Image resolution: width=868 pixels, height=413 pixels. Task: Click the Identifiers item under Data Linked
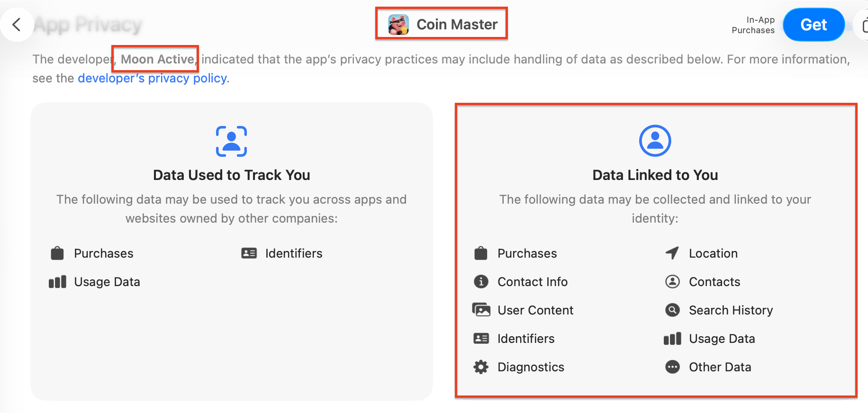525,339
